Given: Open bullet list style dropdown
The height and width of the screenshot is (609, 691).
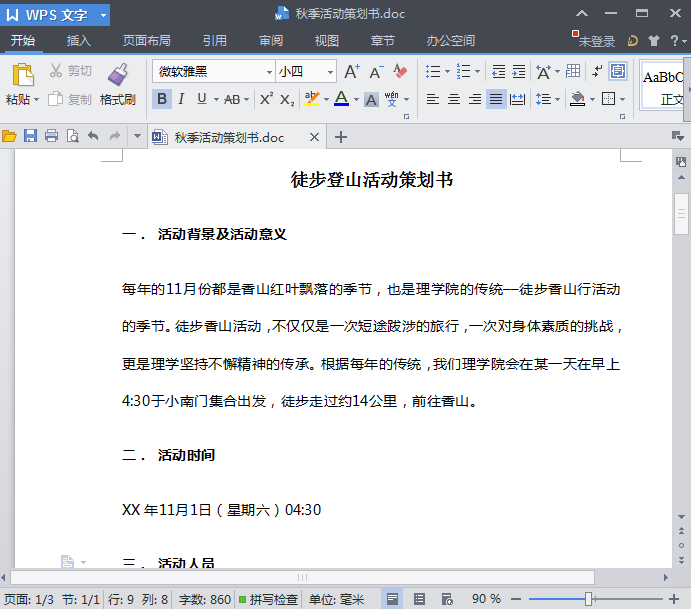Looking at the screenshot, I should (447, 71).
